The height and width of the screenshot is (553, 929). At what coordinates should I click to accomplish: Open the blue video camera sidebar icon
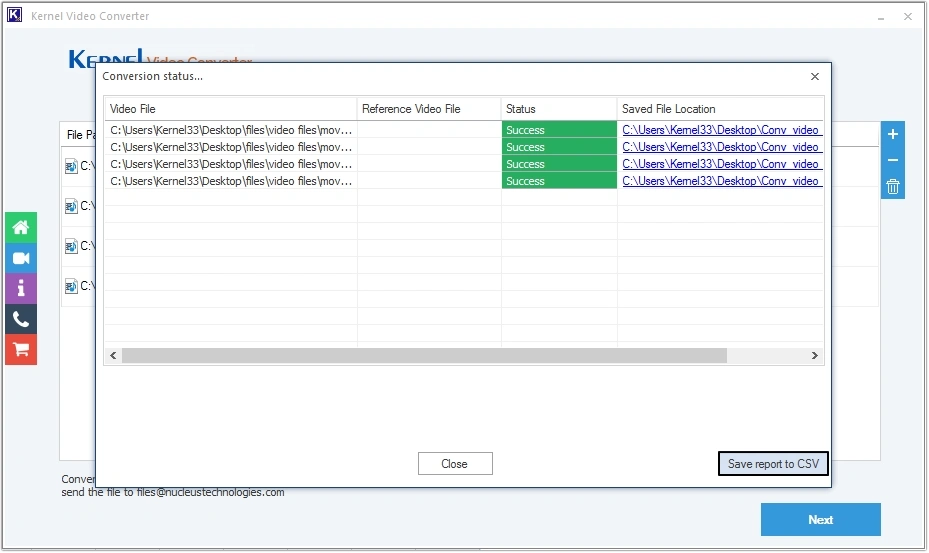pyautogui.click(x=20, y=258)
